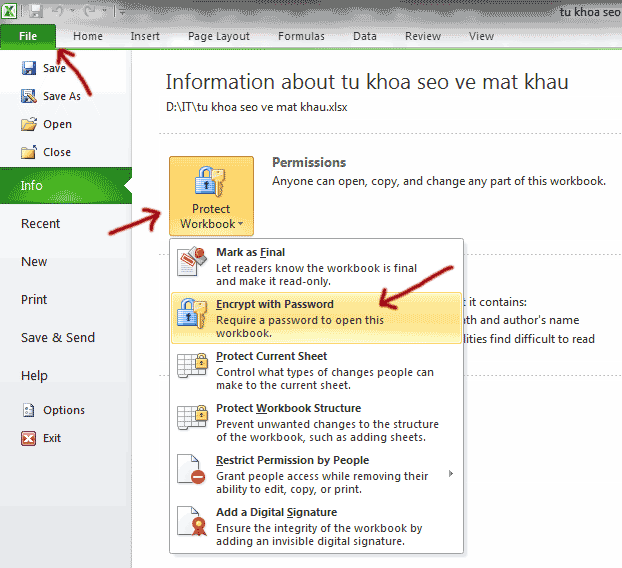Open the Save & Send section
622x568 pixels.
(x=58, y=338)
